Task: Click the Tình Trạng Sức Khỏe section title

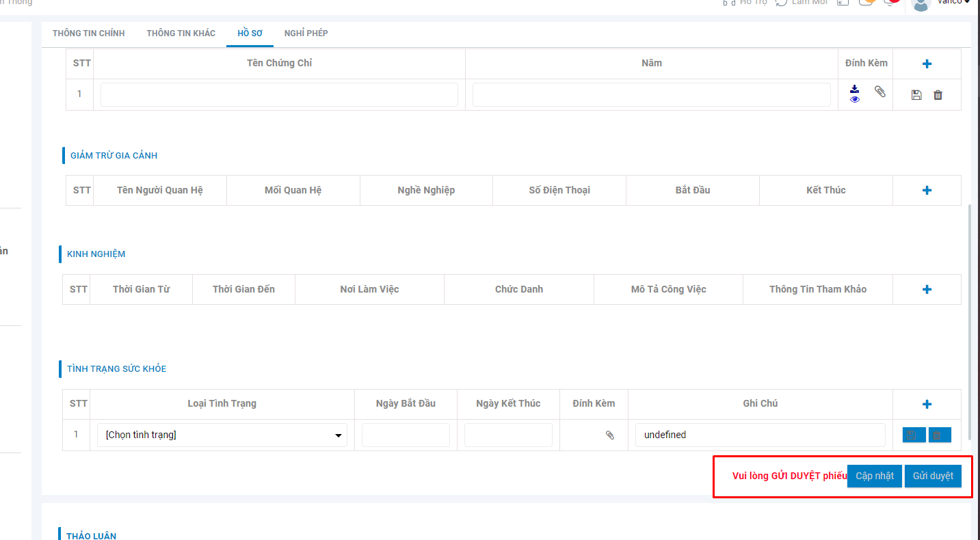Action: pyautogui.click(x=117, y=369)
